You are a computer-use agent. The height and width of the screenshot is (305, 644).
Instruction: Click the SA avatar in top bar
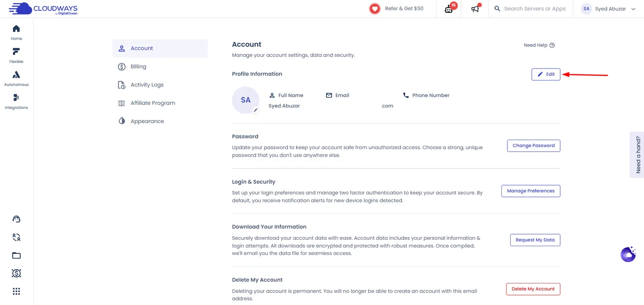pos(586,9)
